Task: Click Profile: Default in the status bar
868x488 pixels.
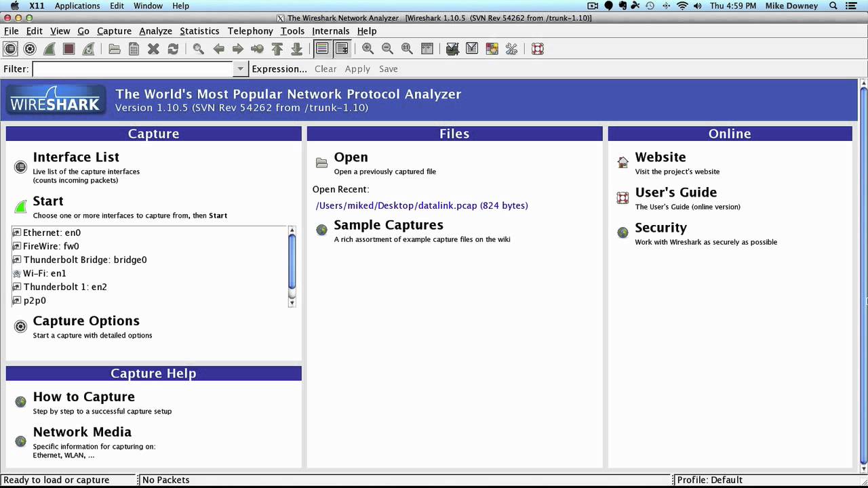Action: tap(710, 480)
